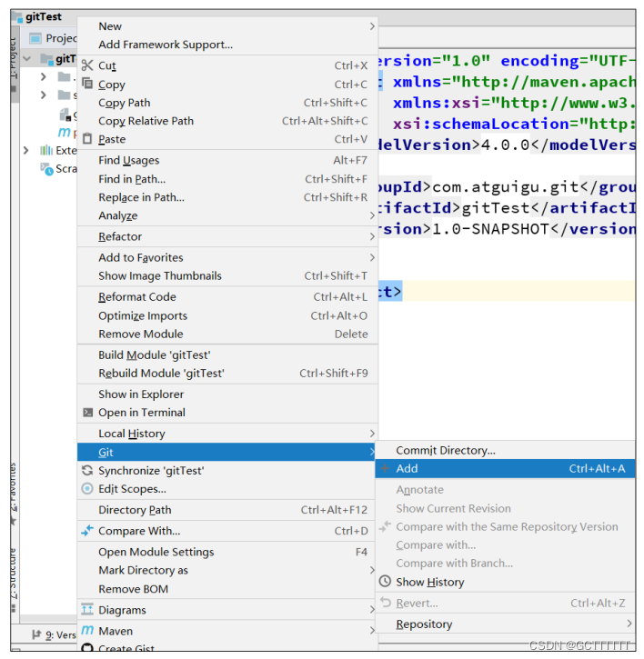This screenshot has height=659, width=644.
Task: Choose Build Module 'gitTest'
Action: [227, 354]
